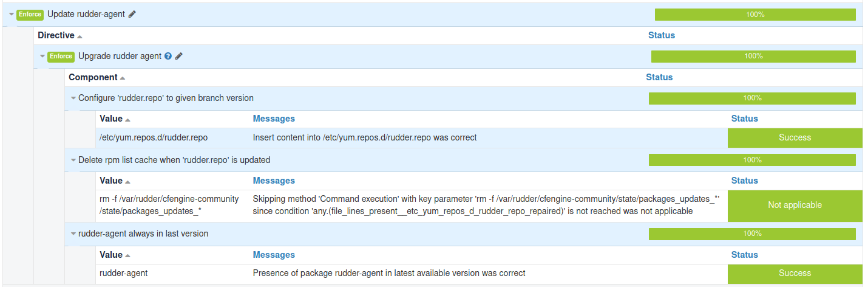
Task: Sort by the Directive column header
Action: tap(56, 35)
